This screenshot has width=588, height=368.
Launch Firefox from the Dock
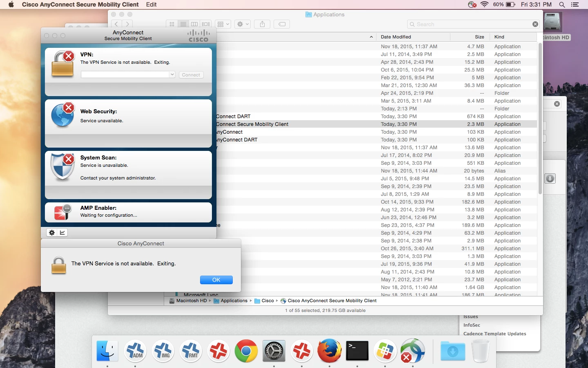330,351
